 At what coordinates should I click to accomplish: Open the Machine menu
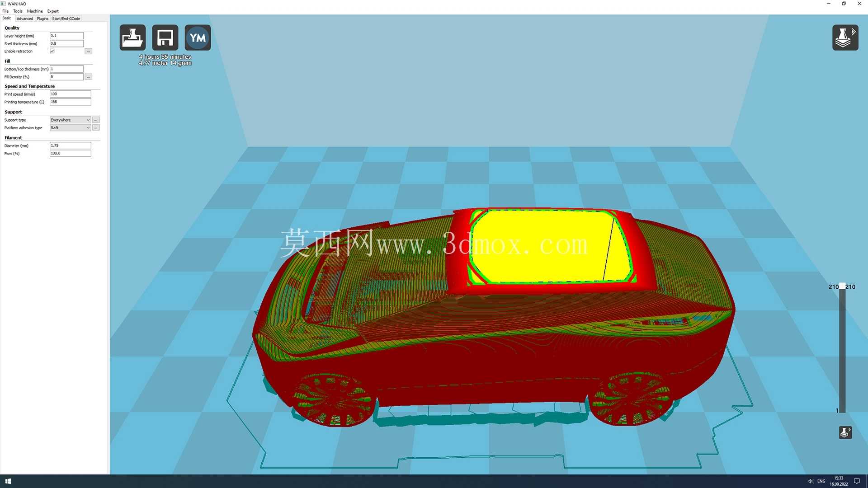point(35,11)
